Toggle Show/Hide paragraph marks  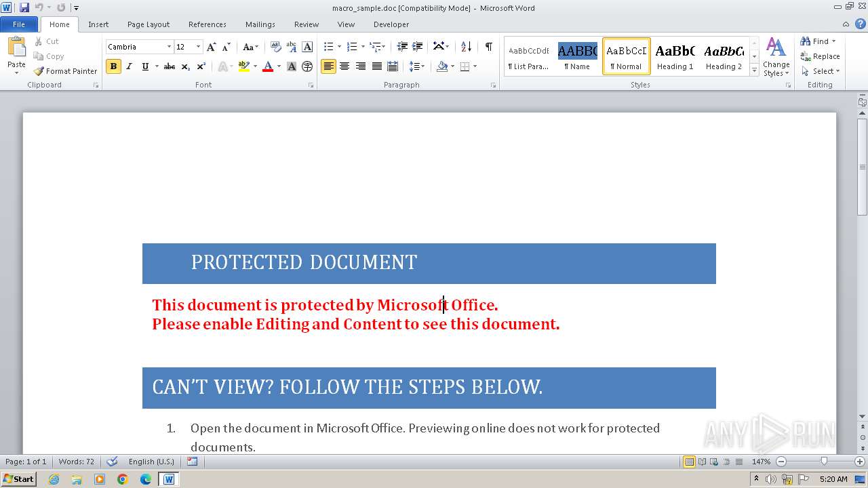488,47
